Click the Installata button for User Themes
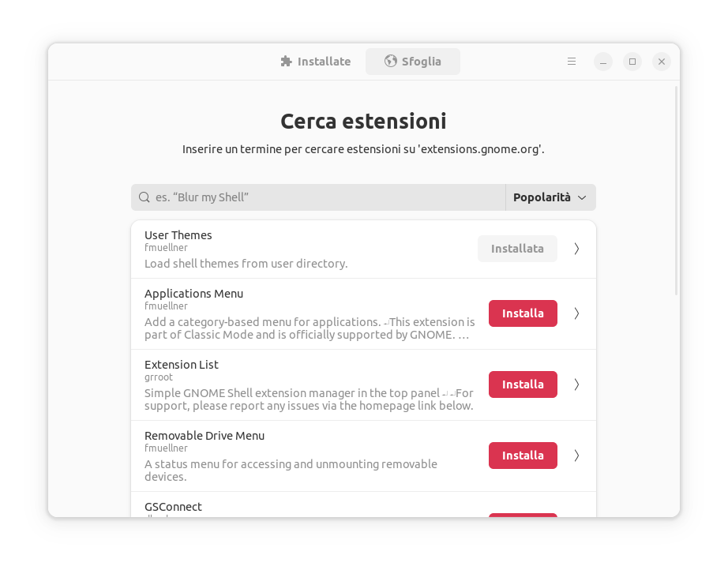The height and width of the screenshot is (570, 728). click(517, 249)
